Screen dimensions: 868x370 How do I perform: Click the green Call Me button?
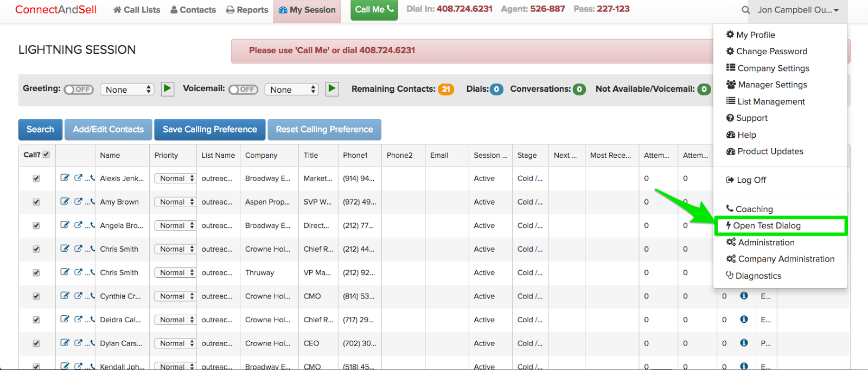pos(374,10)
